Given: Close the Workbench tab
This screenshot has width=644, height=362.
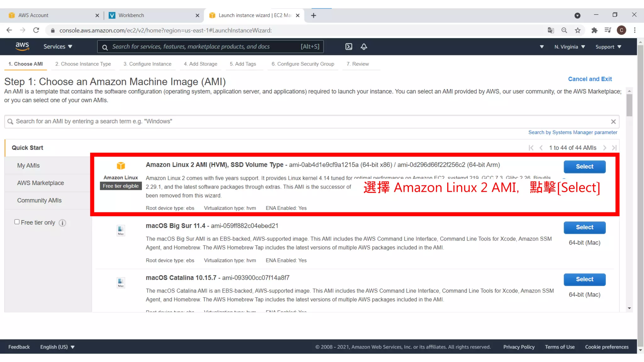Looking at the screenshot, I should pos(197,15).
